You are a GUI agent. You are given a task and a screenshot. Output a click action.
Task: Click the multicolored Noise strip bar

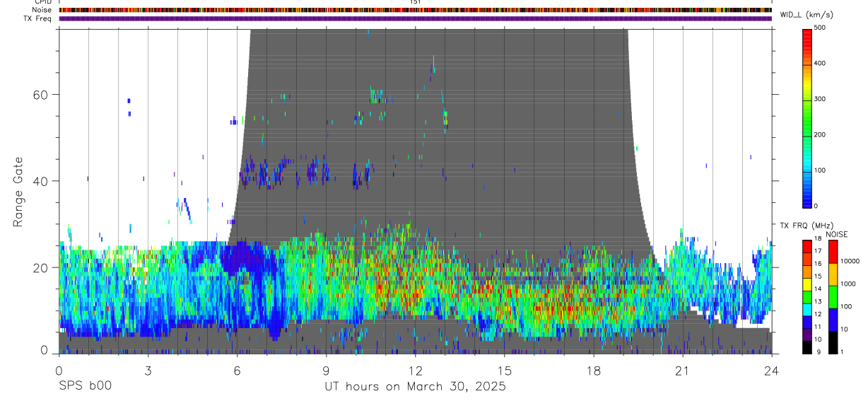click(416, 10)
